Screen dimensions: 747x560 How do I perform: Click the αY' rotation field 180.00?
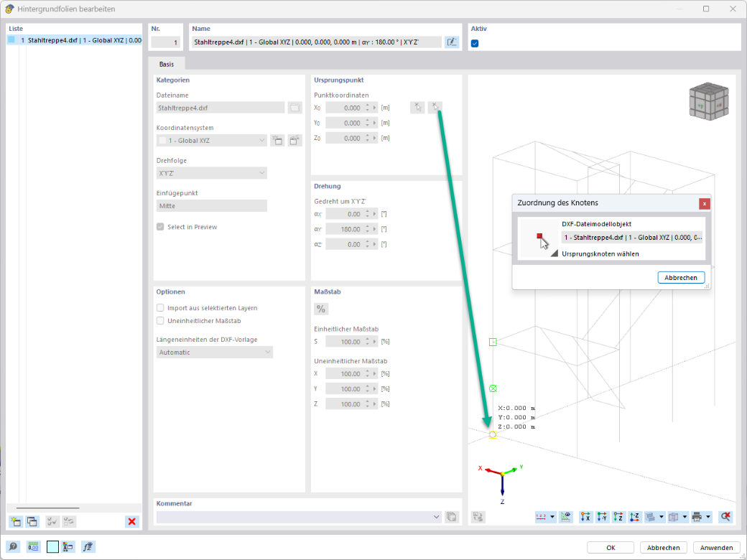pyautogui.click(x=344, y=229)
